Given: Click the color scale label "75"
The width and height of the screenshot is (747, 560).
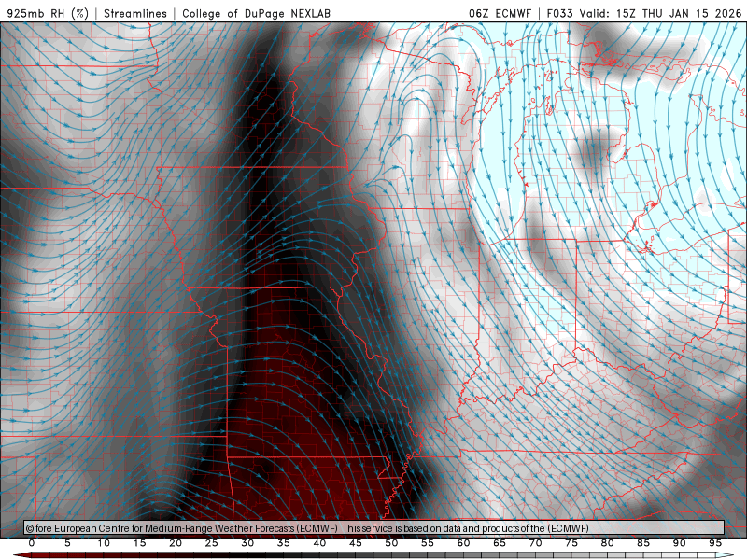Looking at the screenshot, I should (x=571, y=543).
